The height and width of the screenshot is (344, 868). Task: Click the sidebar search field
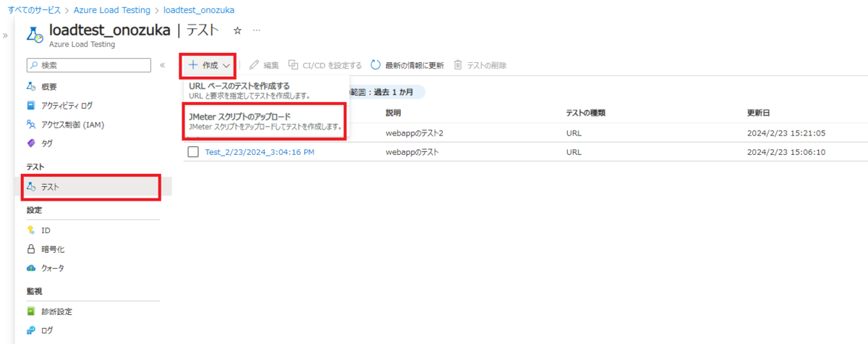tap(89, 65)
